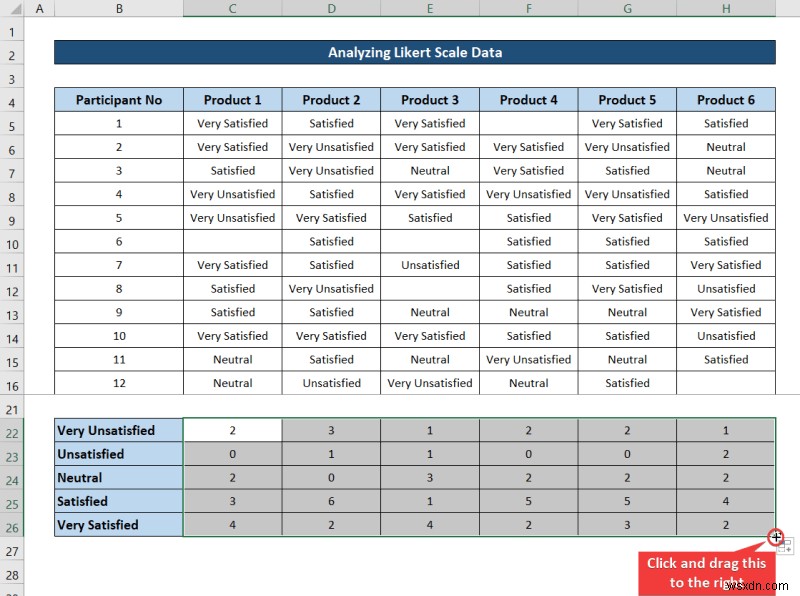Click the empty Product 4 cell for participant 1
Viewport: 800px width, 596px height.
point(528,123)
